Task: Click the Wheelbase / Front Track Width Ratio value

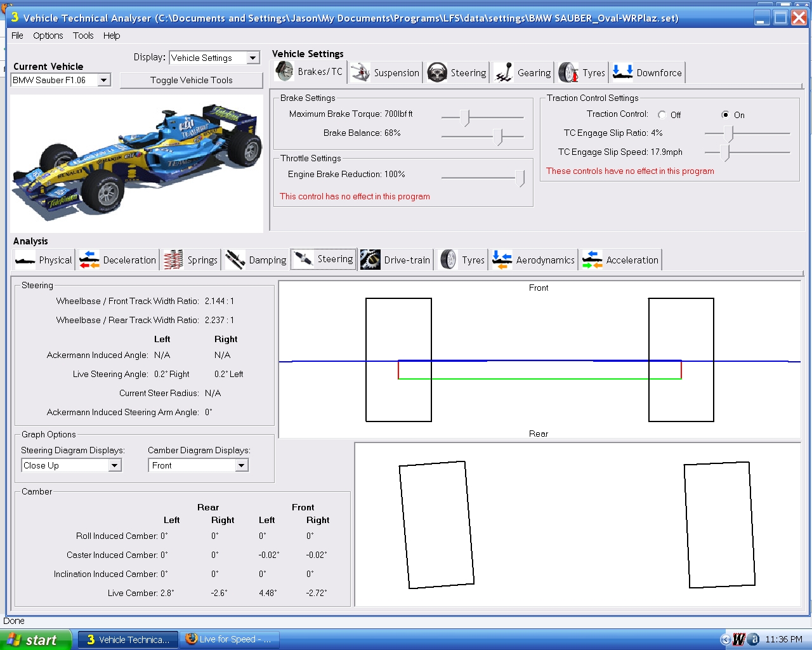Action: click(x=219, y=302)
